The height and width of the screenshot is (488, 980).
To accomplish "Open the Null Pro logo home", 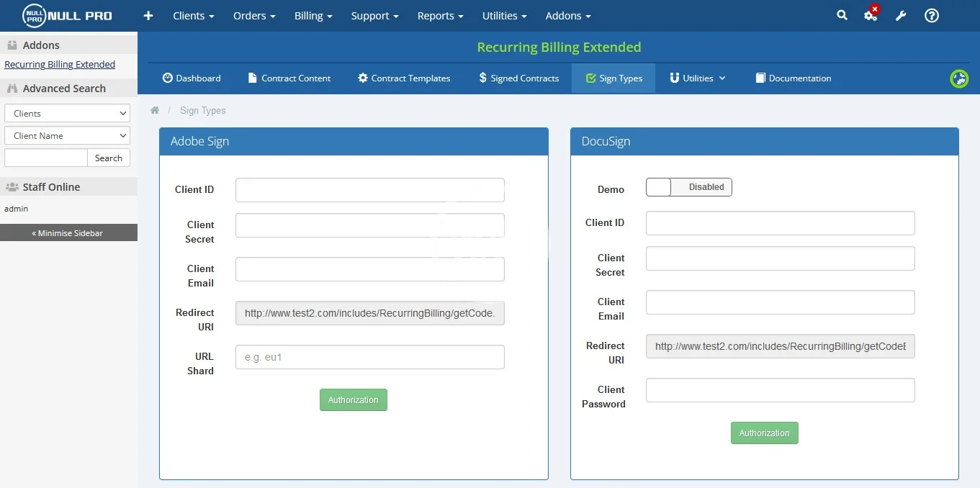I will (x=67, y=15).
